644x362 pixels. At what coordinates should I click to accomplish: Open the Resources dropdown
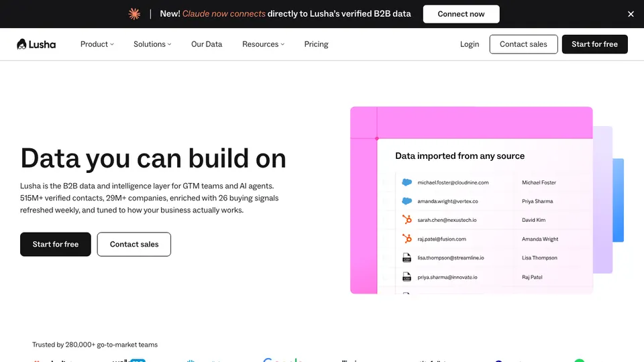pos(263,44)
